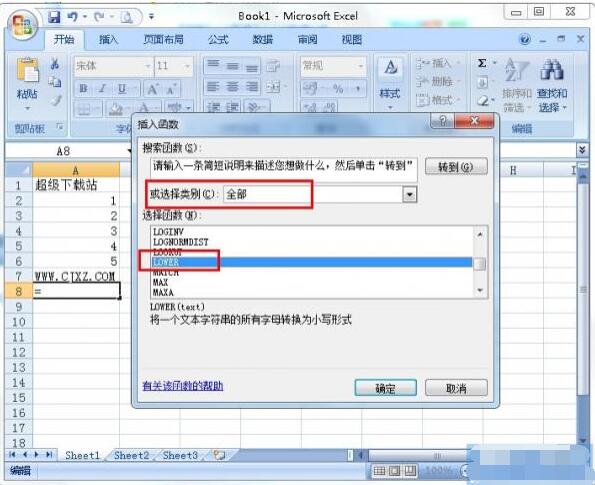Click the Undo arrow in quick access toolbar

[73, 17]
